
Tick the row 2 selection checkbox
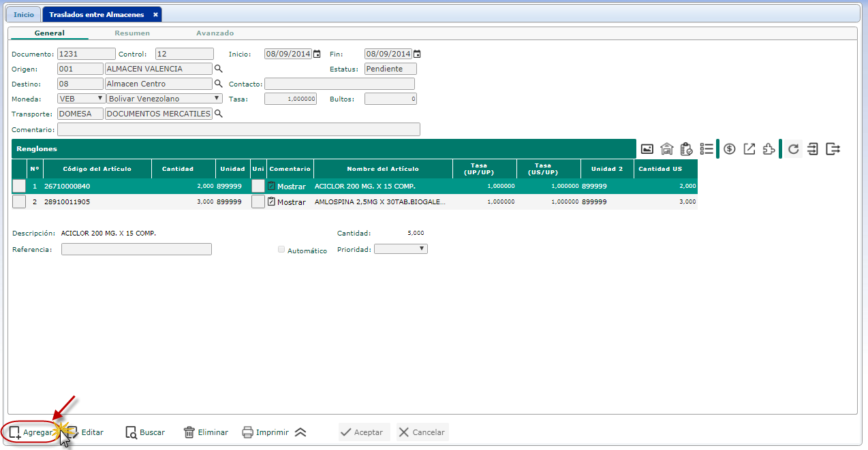click(x=19, y=202)
